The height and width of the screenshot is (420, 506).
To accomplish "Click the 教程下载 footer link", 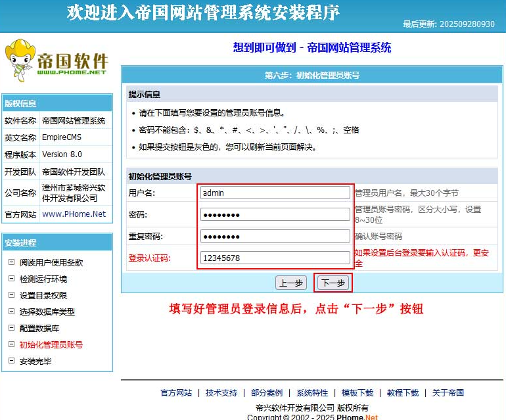I will tap(403, 392).
